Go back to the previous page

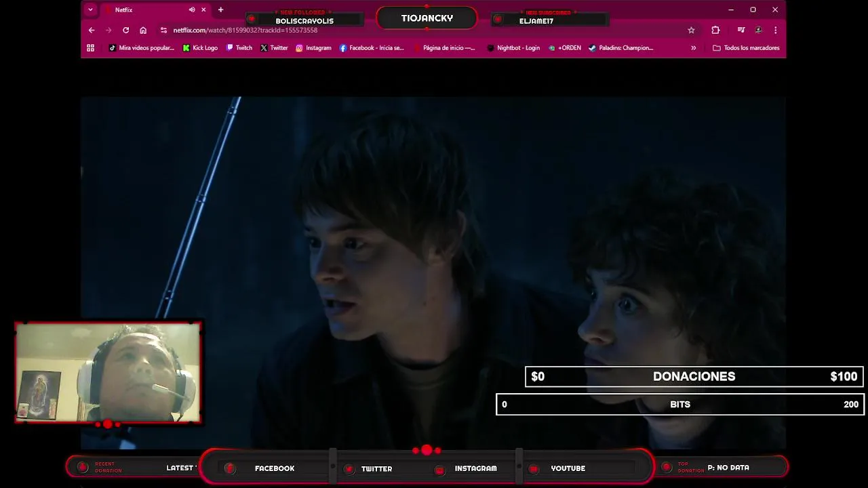(92, 30)
